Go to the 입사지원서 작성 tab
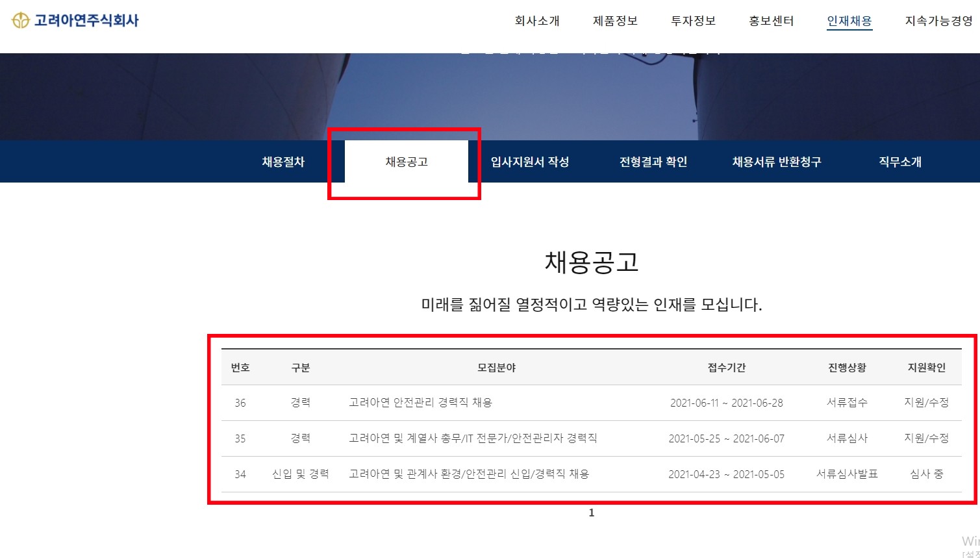The width and height of the screenshot is (980, 558). coord(530,162)
